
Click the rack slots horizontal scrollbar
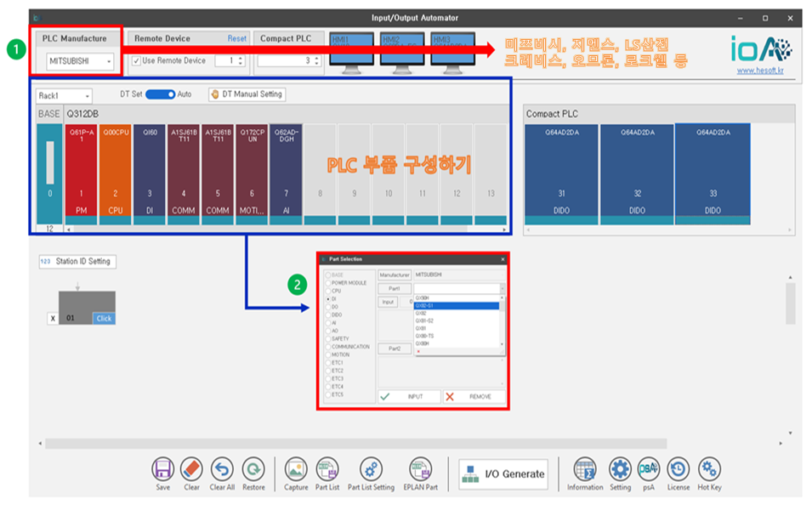pos(270,229)
